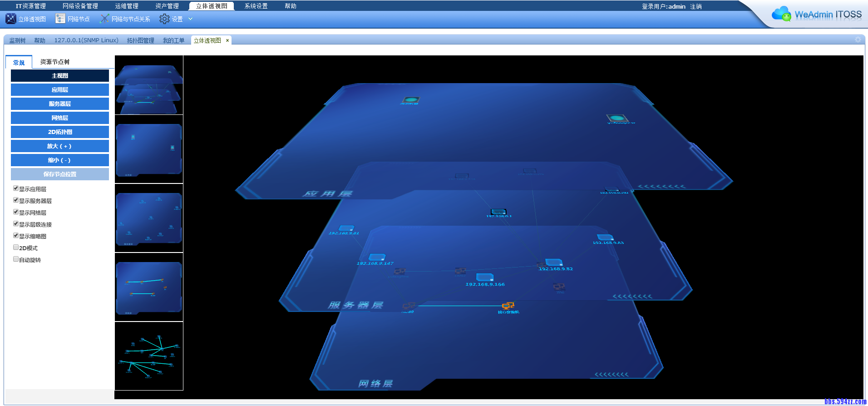Enable the 自动旋转 checkbox
The width and height of the screenshot is (868, 406).
click(x=16, y=259)
